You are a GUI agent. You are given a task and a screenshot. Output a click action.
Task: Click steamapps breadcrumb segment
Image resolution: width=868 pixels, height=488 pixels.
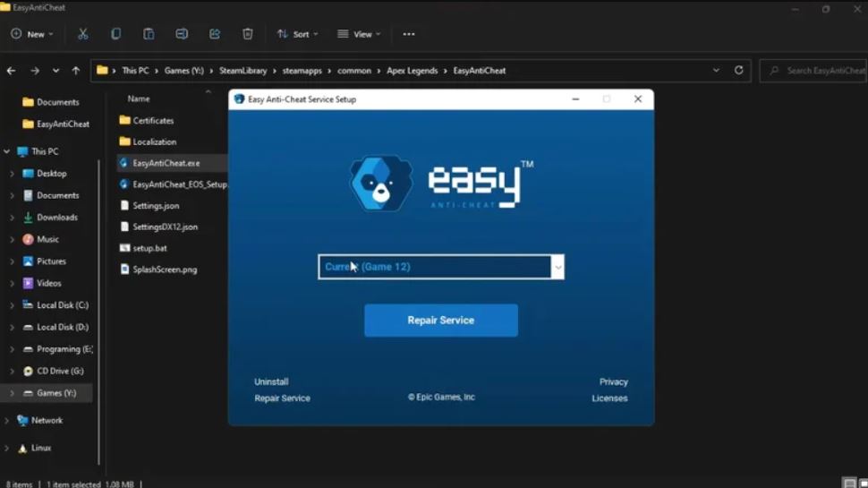(302, 71)
